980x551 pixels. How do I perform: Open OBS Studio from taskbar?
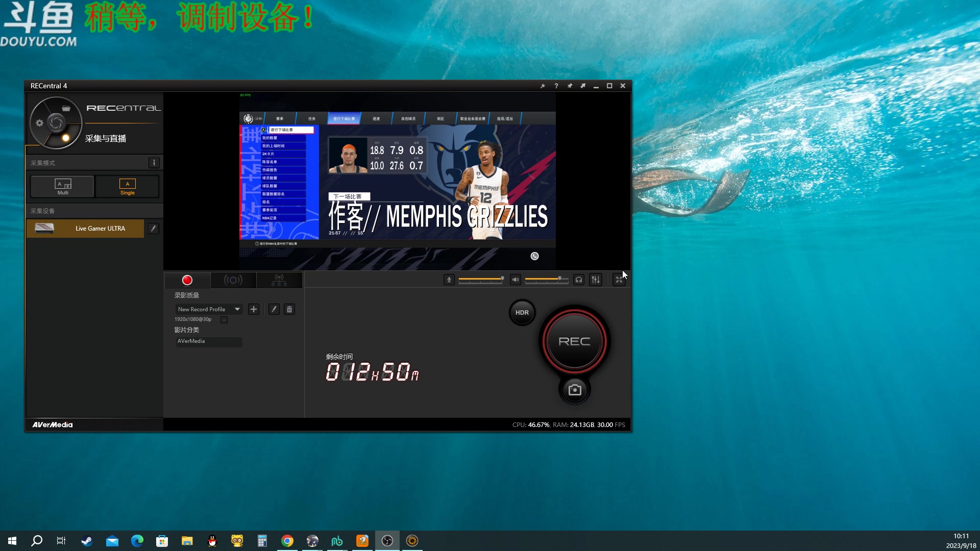[387, 541]
